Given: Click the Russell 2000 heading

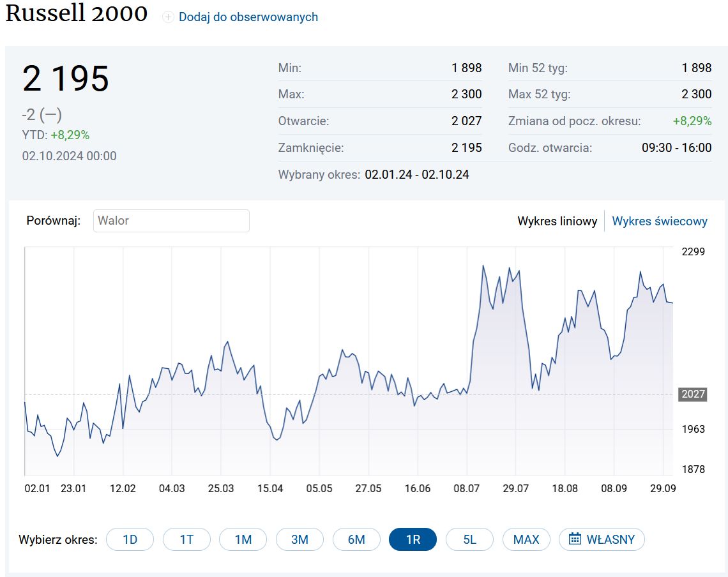Looking at the screenshot, I should (x=77, y=13).
